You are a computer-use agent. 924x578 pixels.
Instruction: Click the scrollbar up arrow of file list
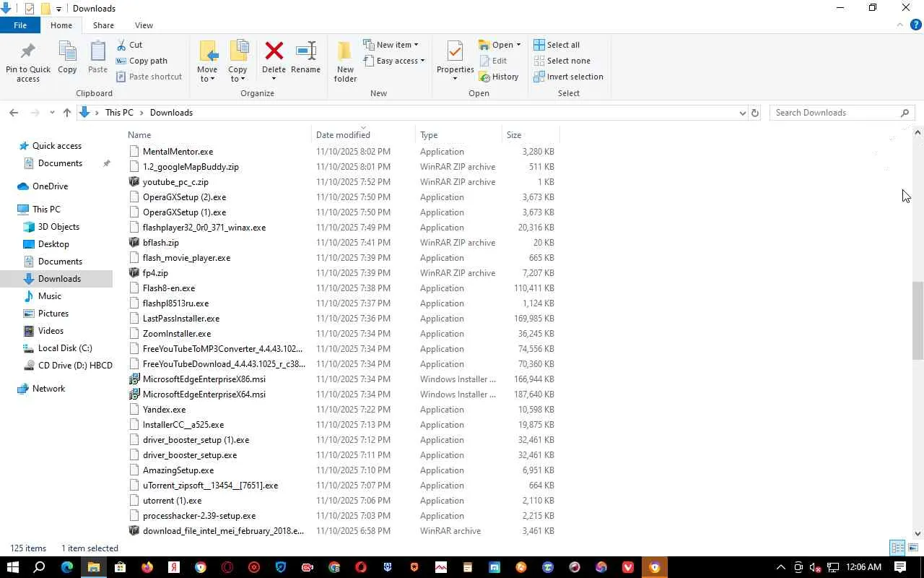pyautogui.click(x=918, y=132)
